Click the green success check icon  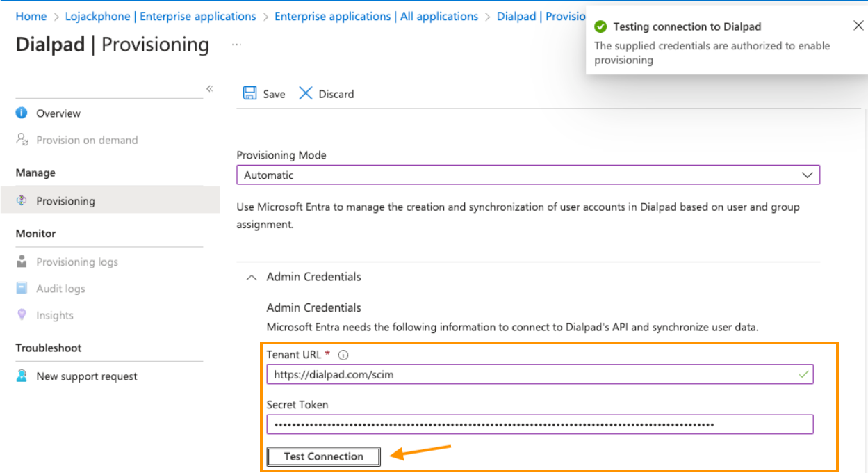[600, 26]
